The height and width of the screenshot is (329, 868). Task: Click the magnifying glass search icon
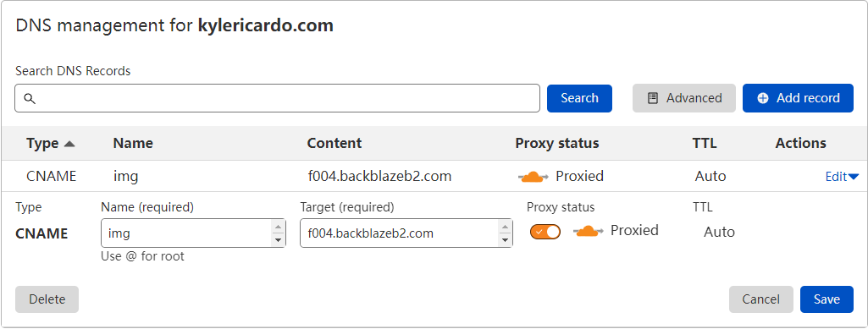click(30, 98)
